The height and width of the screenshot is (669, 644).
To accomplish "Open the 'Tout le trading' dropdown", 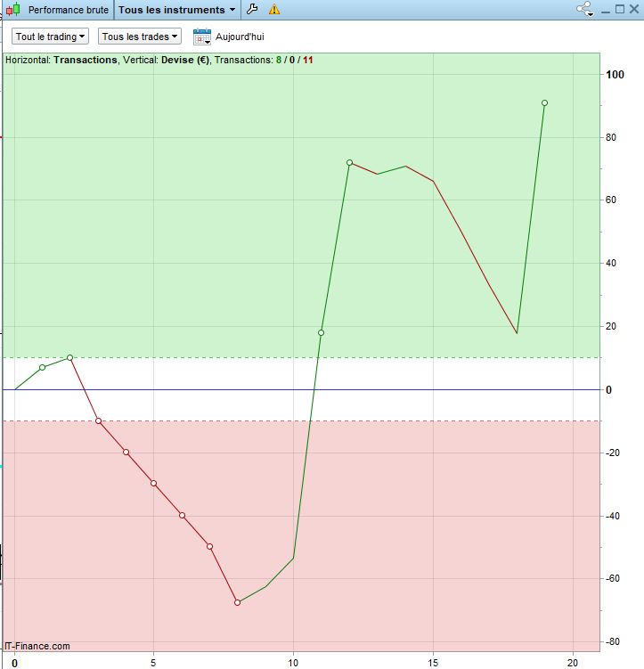I will pyautogui.click(x=50, y=37).
